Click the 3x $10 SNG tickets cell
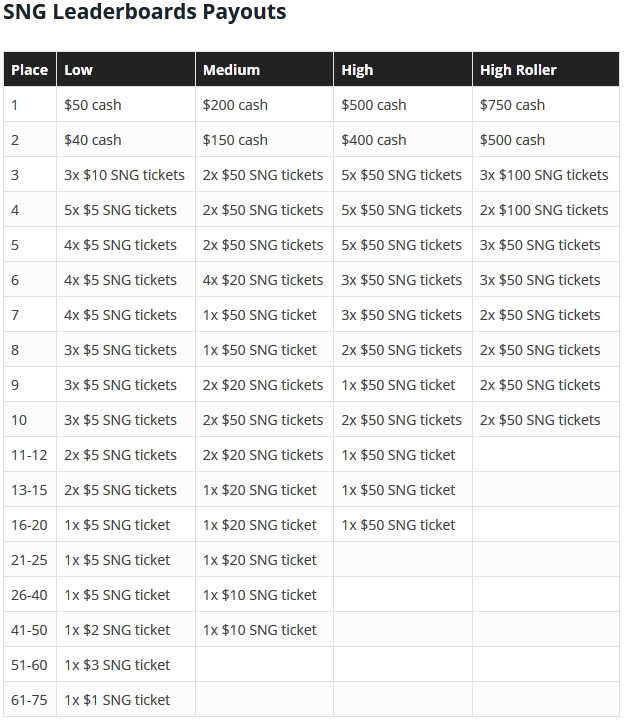The height and width of the screenshot is (720, 624). click(x=126, y=175)
